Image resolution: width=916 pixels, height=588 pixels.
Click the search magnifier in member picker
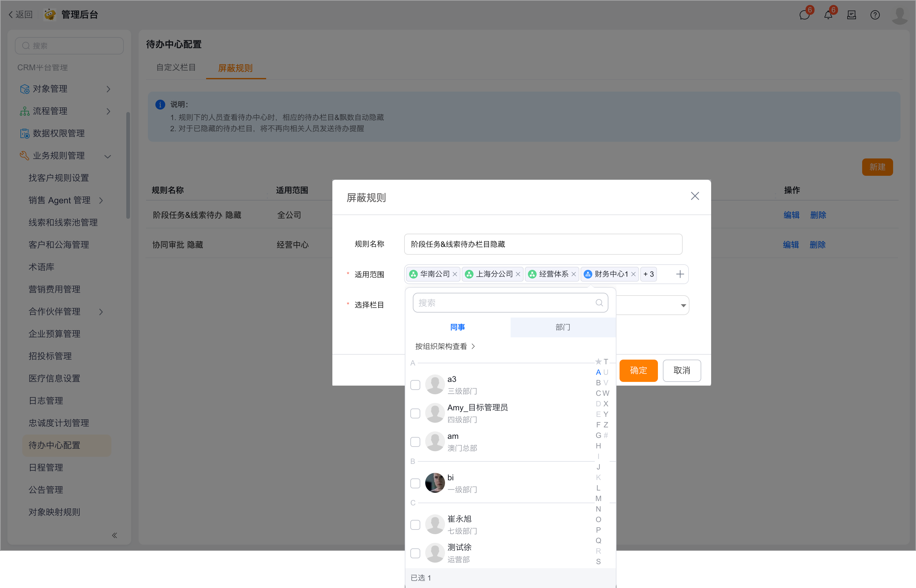click(599, 303)
